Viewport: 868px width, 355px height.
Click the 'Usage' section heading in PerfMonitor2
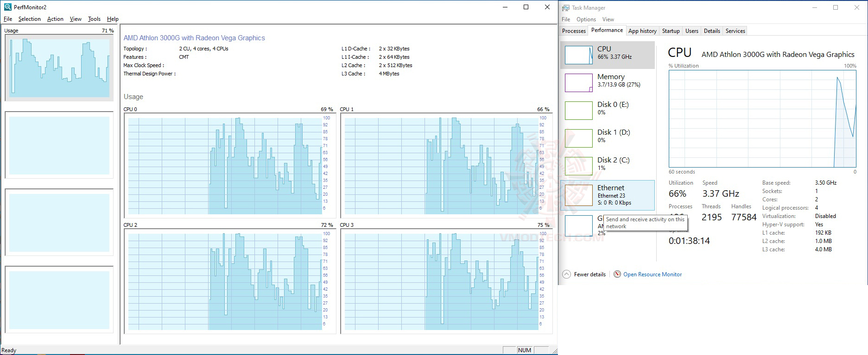133,97
